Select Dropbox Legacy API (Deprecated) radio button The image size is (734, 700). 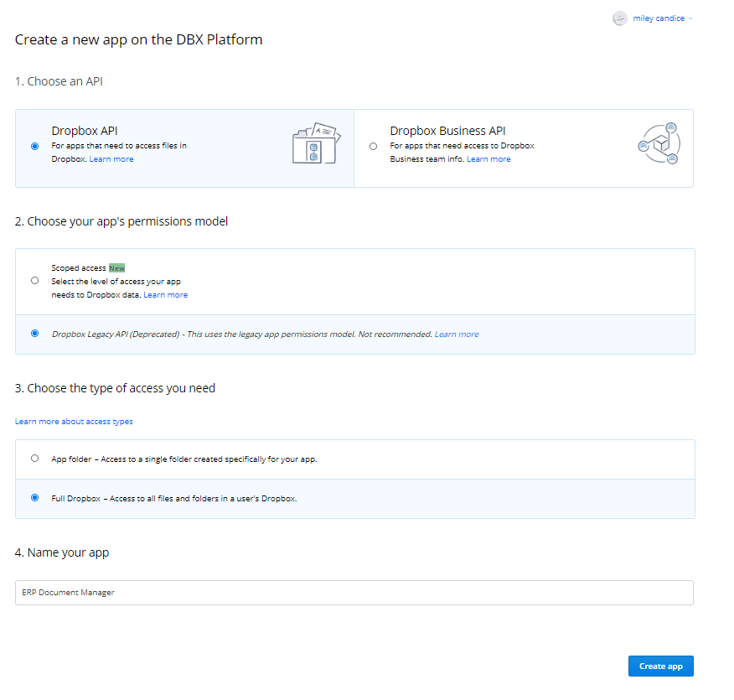(x=34, y=334)
